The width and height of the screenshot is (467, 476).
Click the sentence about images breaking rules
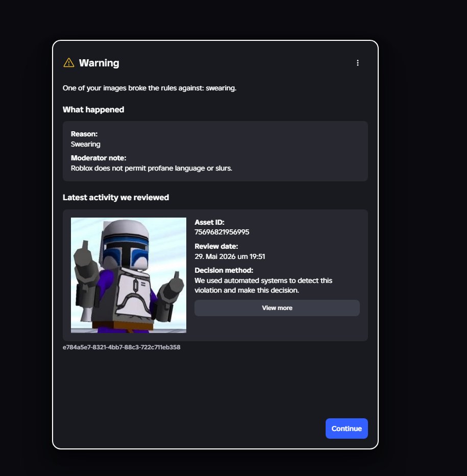pyautogui.click(x=150, y=88)
